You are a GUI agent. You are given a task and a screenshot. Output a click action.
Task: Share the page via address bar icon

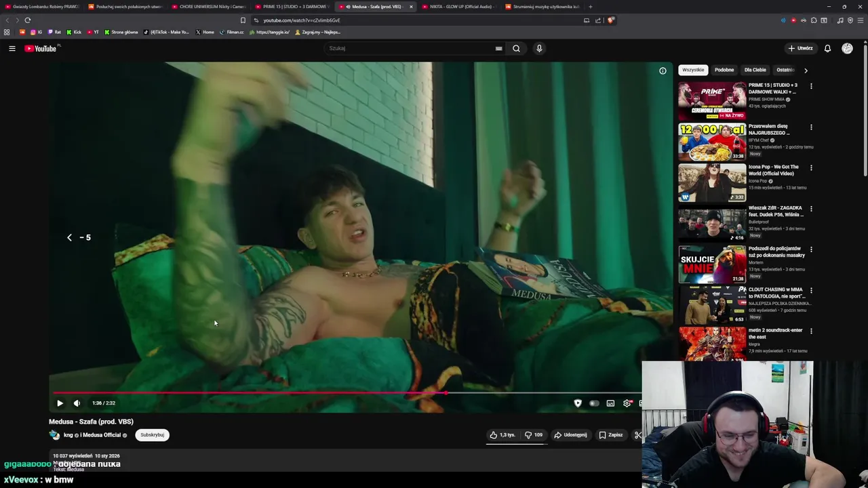(597, 20)
